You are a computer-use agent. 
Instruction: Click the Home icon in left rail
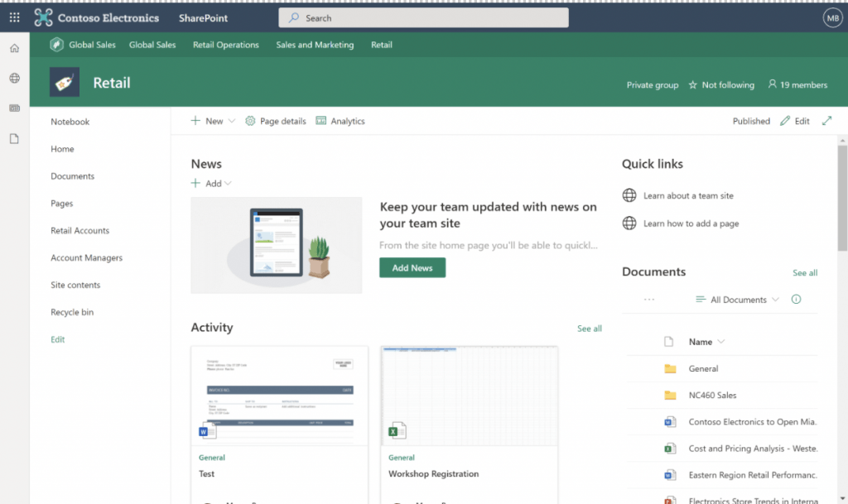[x=15, y=48]
